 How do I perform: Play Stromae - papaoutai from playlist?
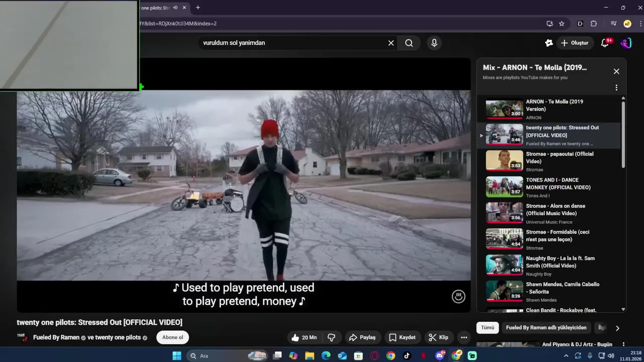pyautogui.click(x=548, y=161)
